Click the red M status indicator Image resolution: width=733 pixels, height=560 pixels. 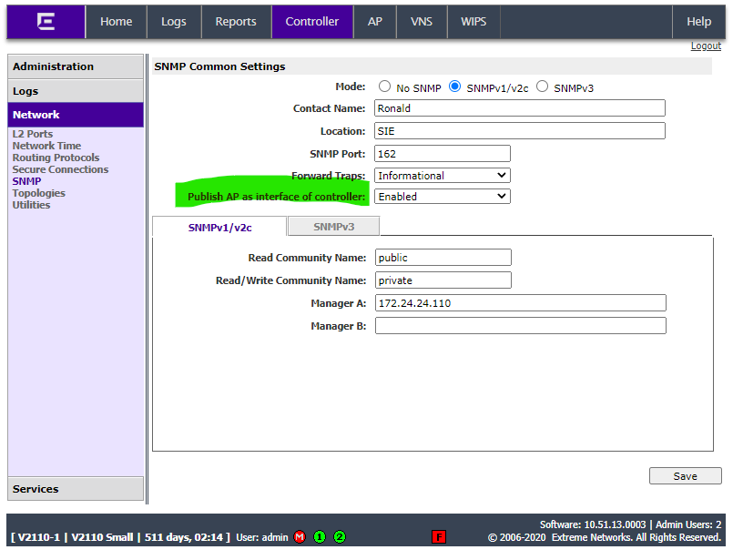(300, 537)
